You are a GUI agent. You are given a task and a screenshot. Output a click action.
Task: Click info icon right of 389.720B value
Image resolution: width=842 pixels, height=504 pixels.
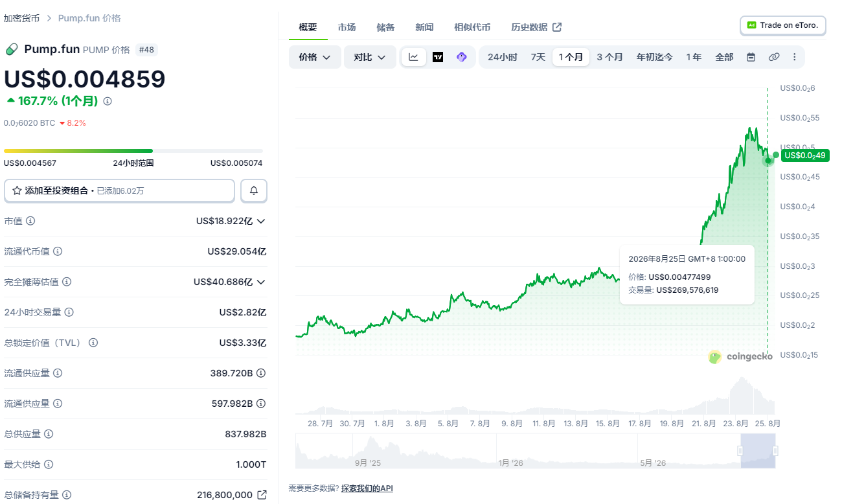261,373
